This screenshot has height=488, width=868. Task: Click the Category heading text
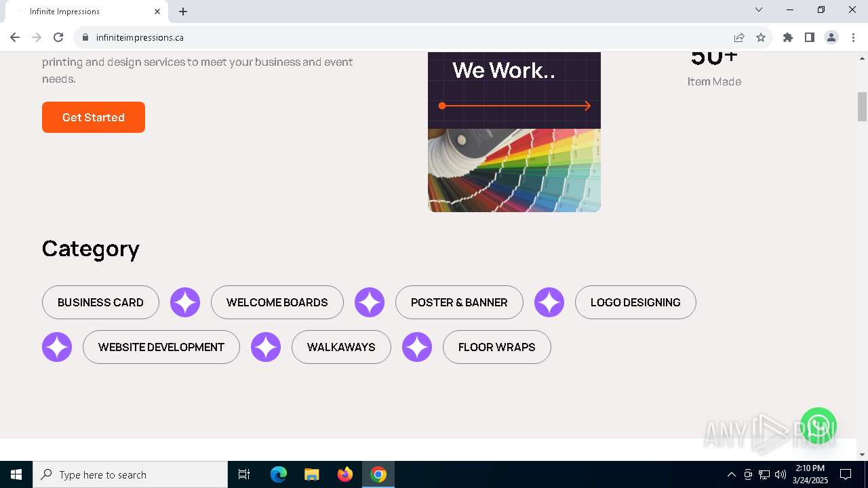90,249
